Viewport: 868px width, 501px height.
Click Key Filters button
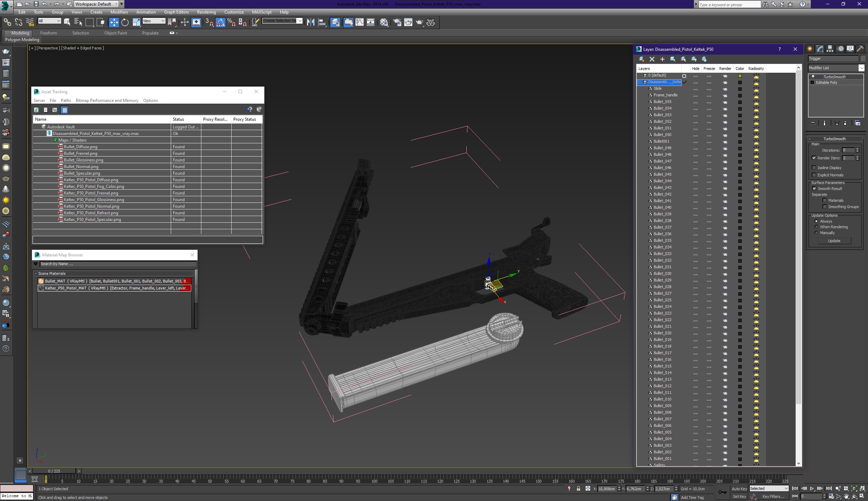click(773, 496)
